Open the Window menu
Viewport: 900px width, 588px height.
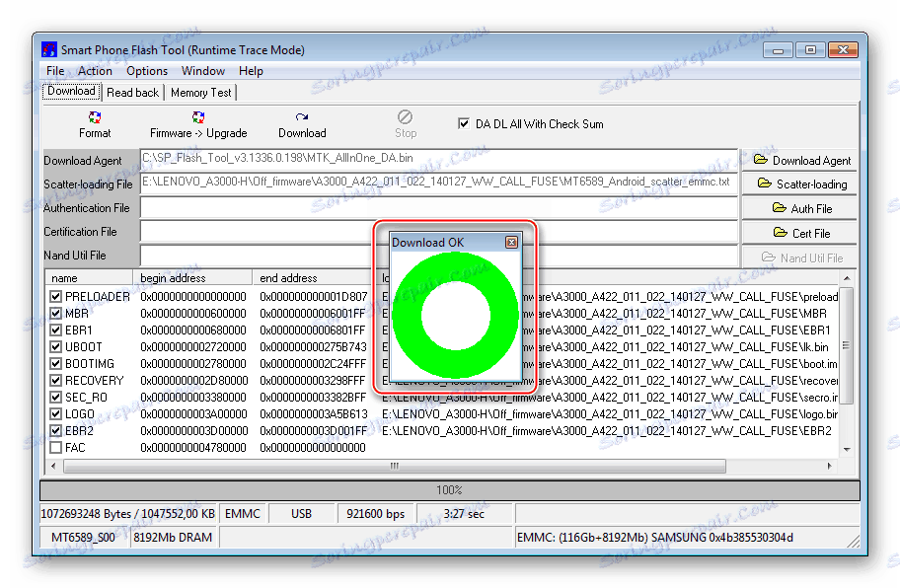(x=203, y=71)
